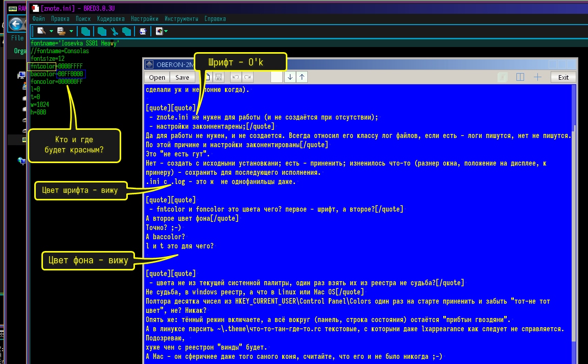Click the split columns view icon
Screen dimensions: 588x364
tap(521, 77)
